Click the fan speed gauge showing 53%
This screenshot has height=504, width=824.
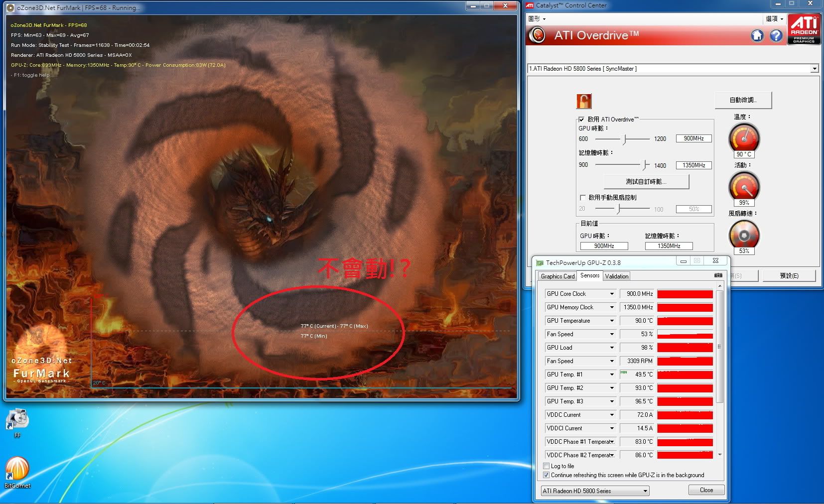(744, 234)
